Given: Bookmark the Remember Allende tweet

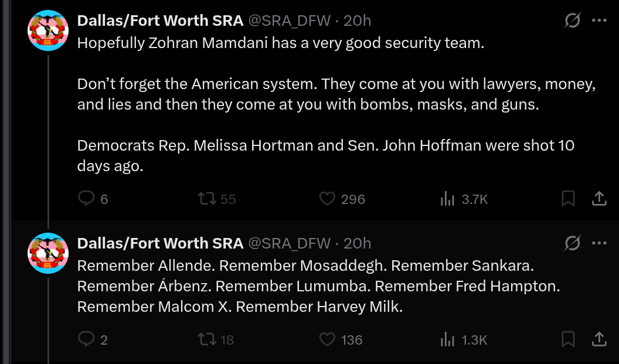Looking at the screenshot, I should [x=568, y=339].
